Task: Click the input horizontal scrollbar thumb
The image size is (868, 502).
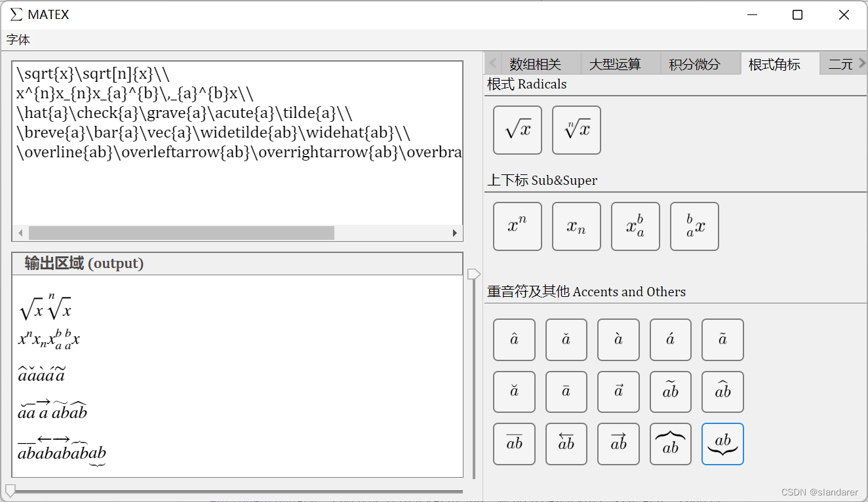Action: 182,233
